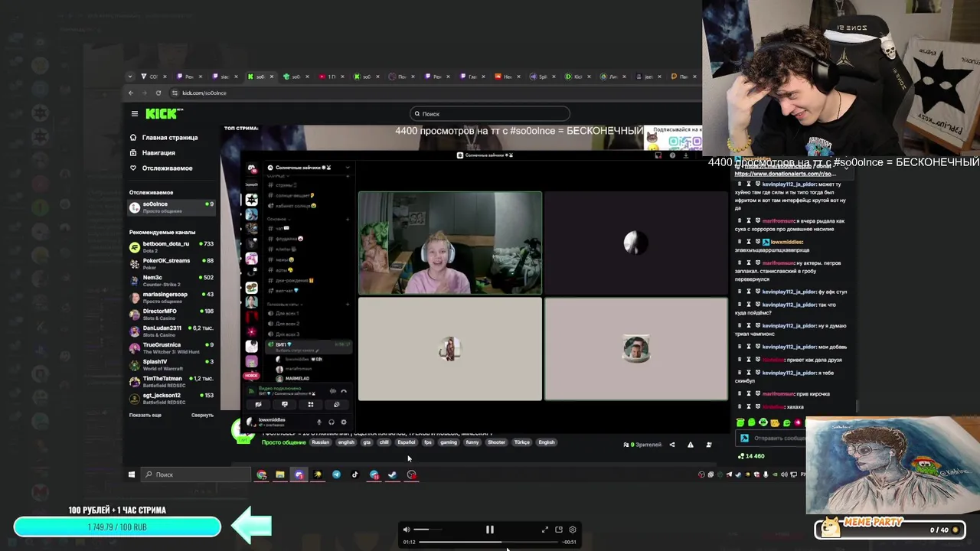Open Steam from the Windows taskbar
This screenshot has width=980, height=551.
(x=392, y=474)
